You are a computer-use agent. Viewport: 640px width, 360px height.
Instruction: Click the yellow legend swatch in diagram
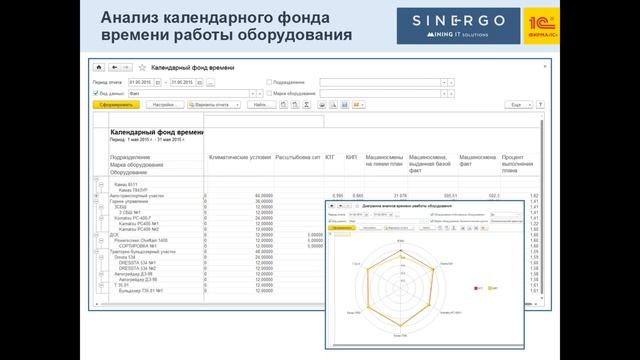tap(490, 288)
